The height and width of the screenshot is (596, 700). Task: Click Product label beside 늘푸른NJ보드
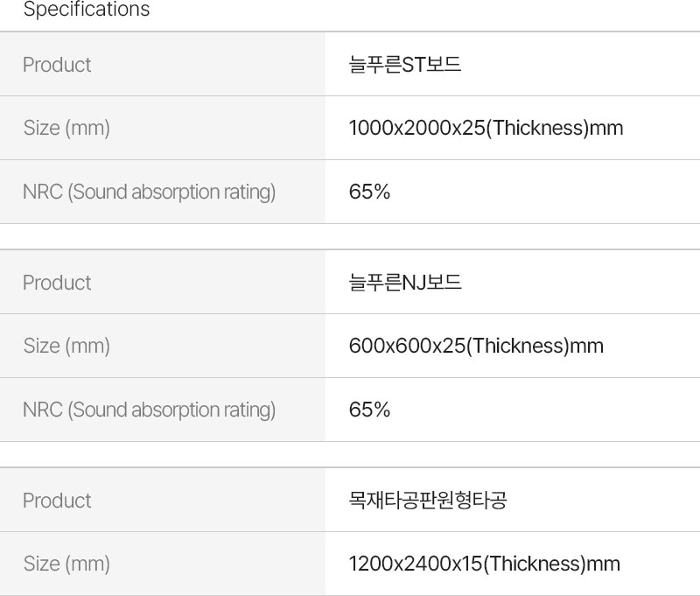(57, 283)
